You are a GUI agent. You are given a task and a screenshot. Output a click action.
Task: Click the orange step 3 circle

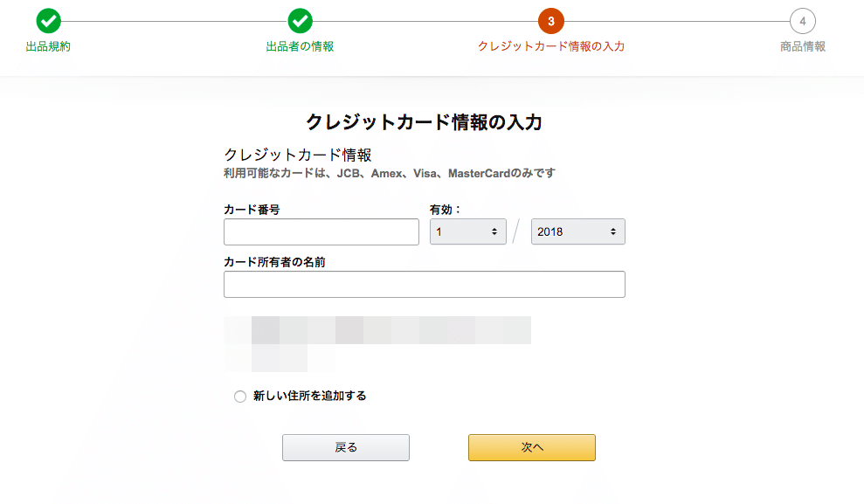pyautogui.click(x=551, y=21)
